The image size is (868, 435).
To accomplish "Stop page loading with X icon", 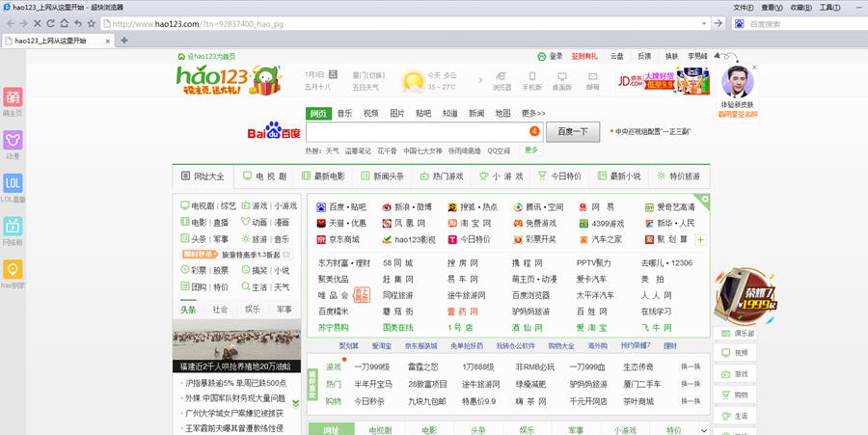I will click(37, 23).
